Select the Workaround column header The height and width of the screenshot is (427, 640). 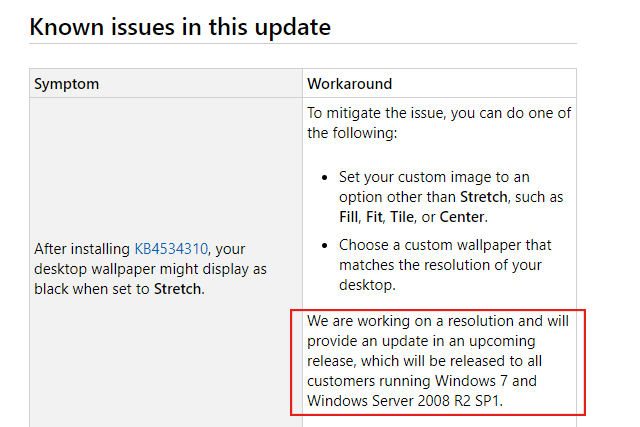[349, 83]
